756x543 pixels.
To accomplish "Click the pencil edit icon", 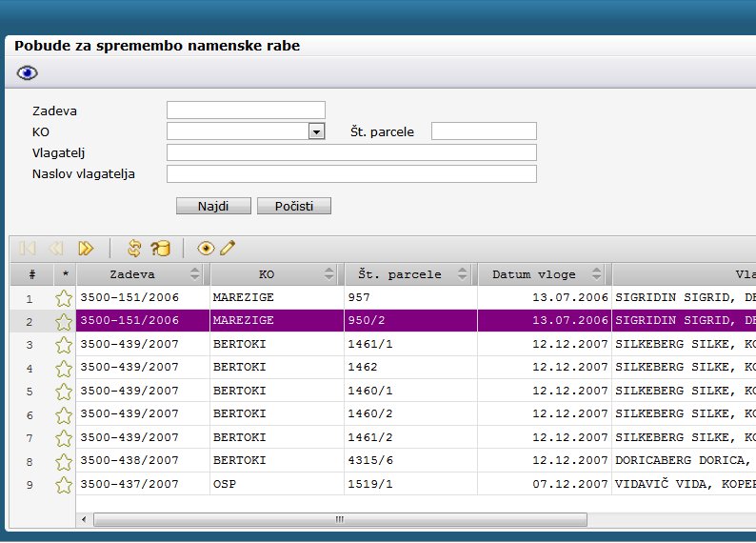I will (228, 248).
